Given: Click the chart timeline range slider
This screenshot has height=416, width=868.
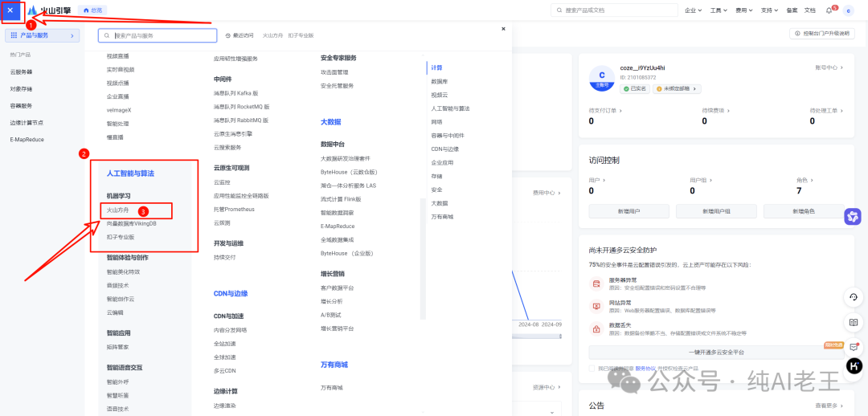Looking at the screenshot, I should (x=536, y=336).
